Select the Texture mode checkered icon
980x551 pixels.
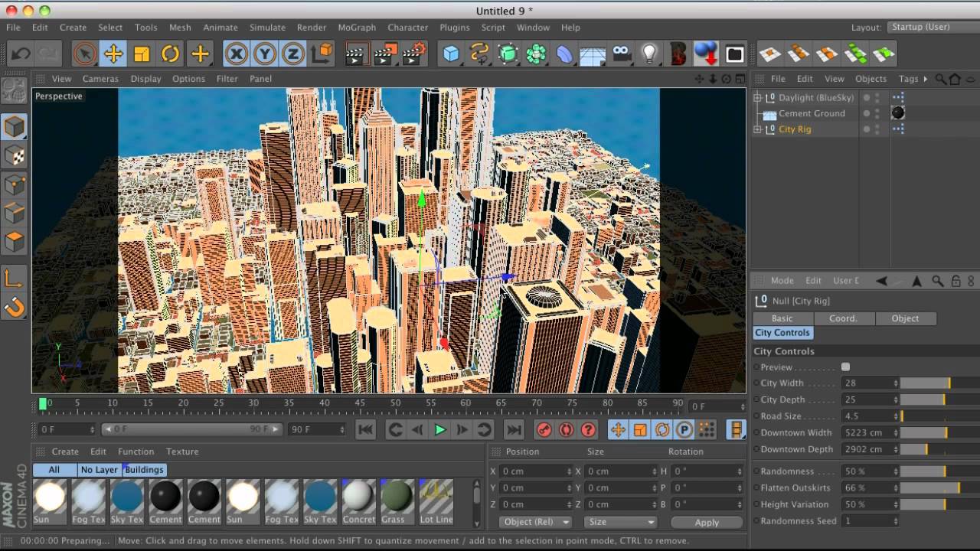(14, 156)
